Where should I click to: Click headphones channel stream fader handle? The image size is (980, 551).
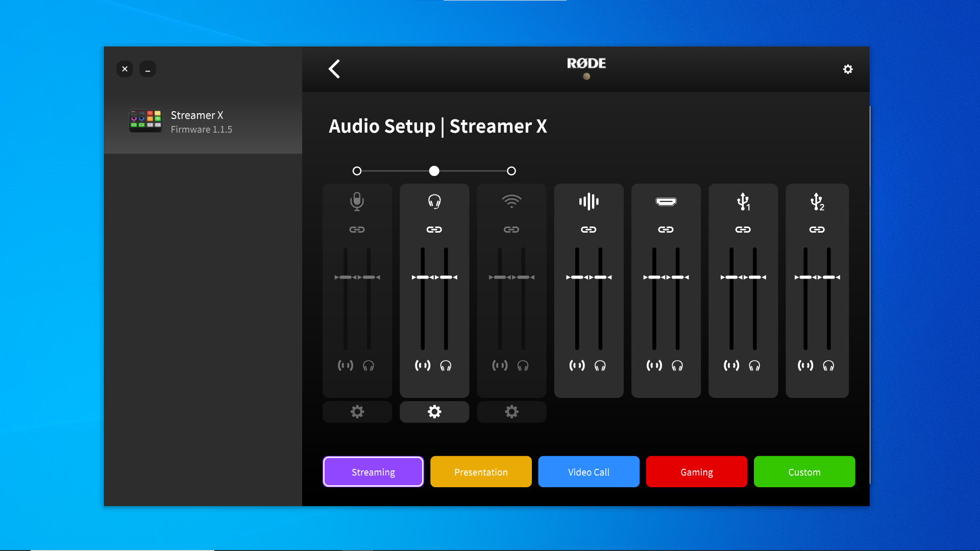[x=423, y=277]
